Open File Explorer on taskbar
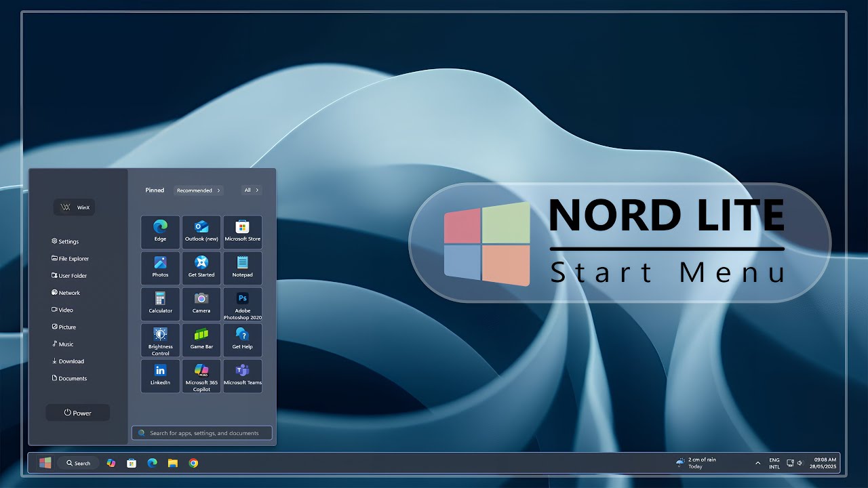This screenshot has width=868, height=488. pyautogui.click(x=173, y=463)
